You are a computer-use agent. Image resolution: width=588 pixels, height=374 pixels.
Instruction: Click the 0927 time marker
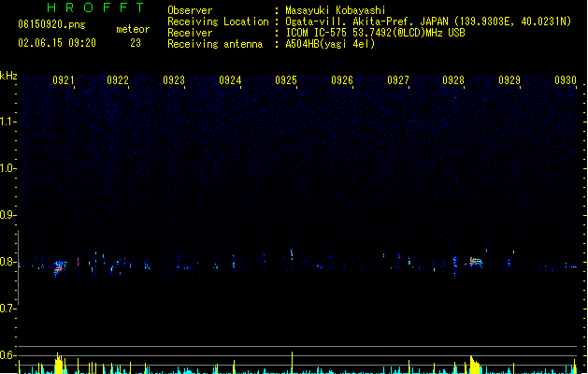click(x=398, y=80)
